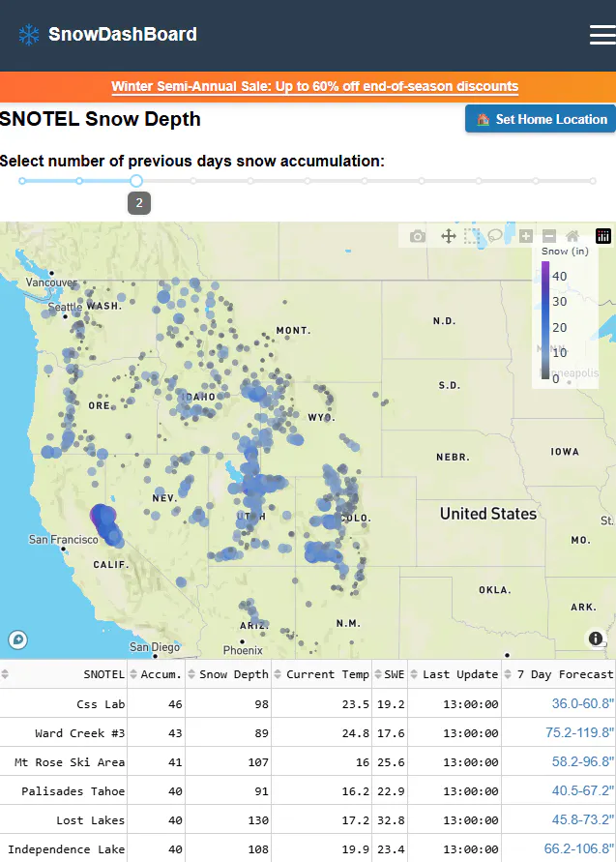
Task: Open the Winter Semi-Annual Sale banner link
Action: 315,86
